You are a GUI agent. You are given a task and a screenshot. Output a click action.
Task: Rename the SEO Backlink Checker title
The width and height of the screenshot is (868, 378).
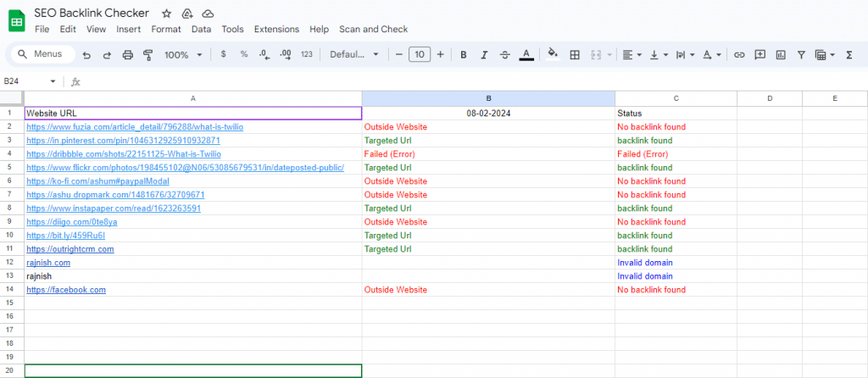coord(92,13)
